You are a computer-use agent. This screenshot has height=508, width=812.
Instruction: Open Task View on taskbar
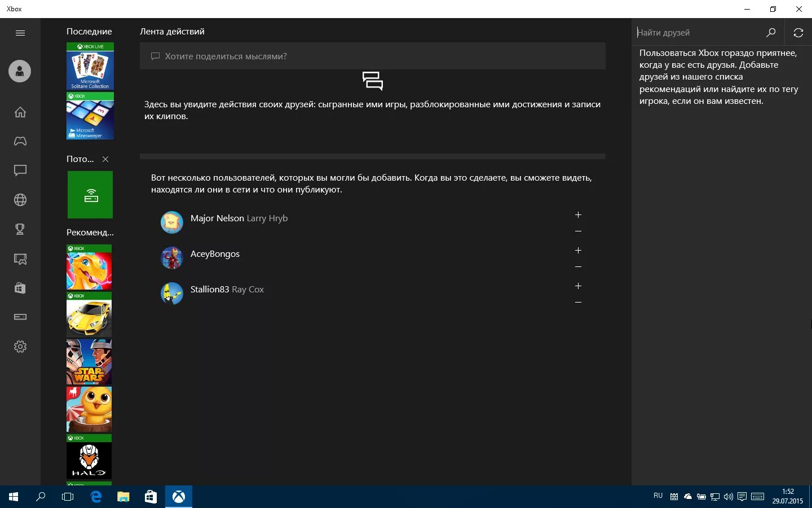coord(68,497)
